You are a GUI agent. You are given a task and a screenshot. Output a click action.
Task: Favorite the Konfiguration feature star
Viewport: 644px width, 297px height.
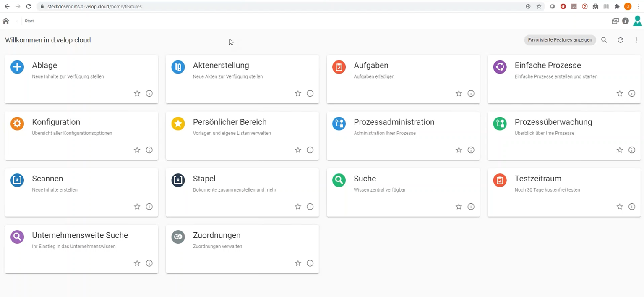click(x=137, y=150)
